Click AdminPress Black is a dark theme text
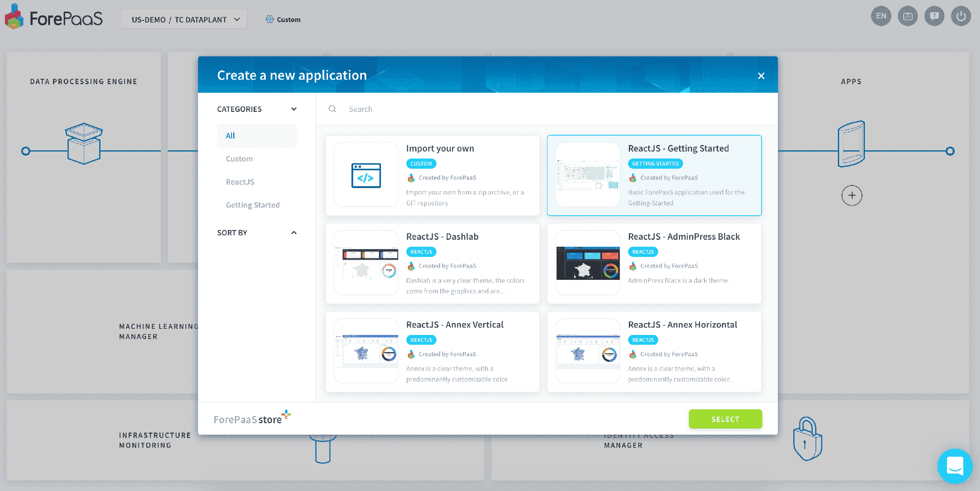980x491 pixels. [678, 281]
